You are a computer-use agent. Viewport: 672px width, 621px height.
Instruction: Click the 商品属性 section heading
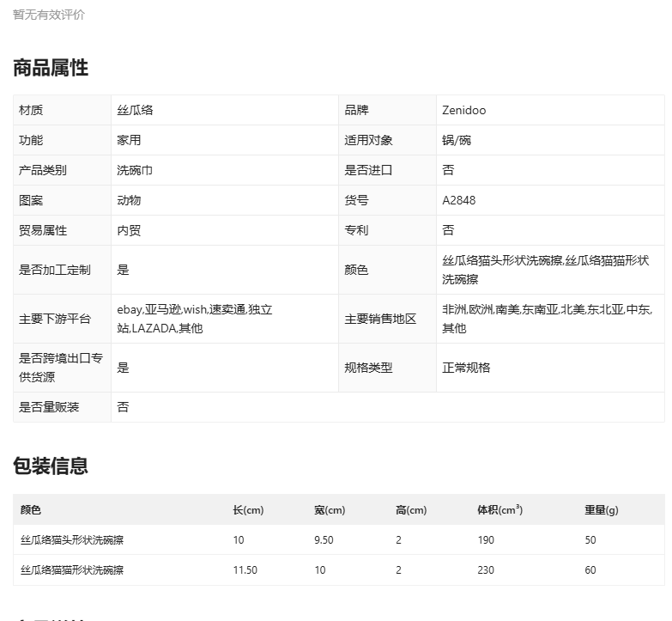tap(51, 68)
